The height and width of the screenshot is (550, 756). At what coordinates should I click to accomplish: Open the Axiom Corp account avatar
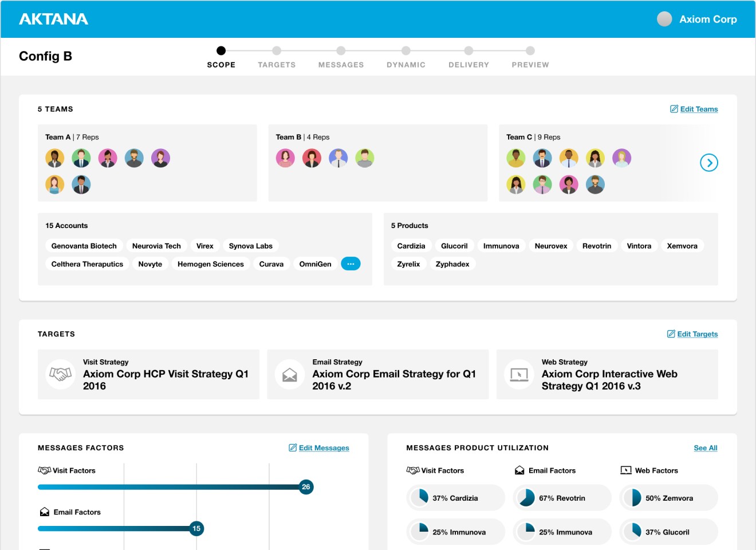(664, 19)
